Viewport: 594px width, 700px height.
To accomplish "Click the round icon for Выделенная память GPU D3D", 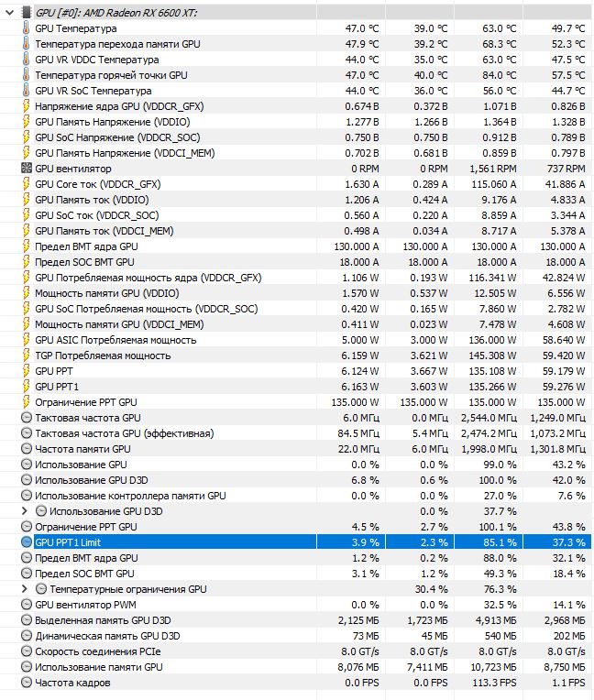I will click(x=27, y=620).
